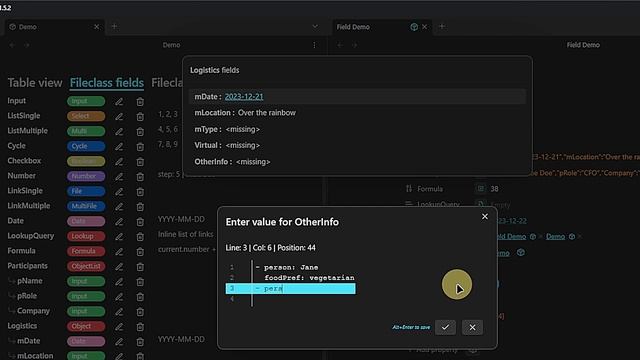Screen dimensions: 640x360
Task: Select Virtual missing row in Logistics fields
Action: [x=357, y=145]
